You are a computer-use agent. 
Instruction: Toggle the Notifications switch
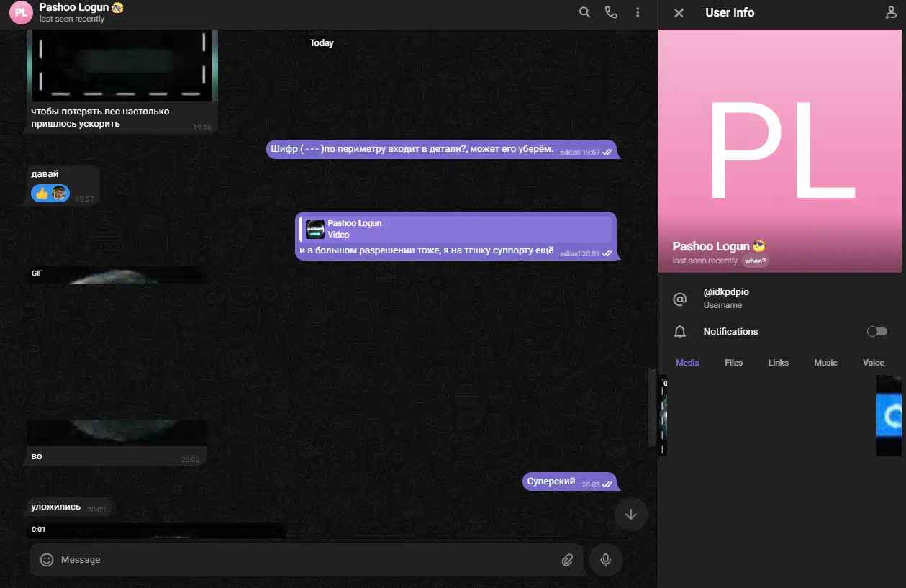(x=876, y=332)
